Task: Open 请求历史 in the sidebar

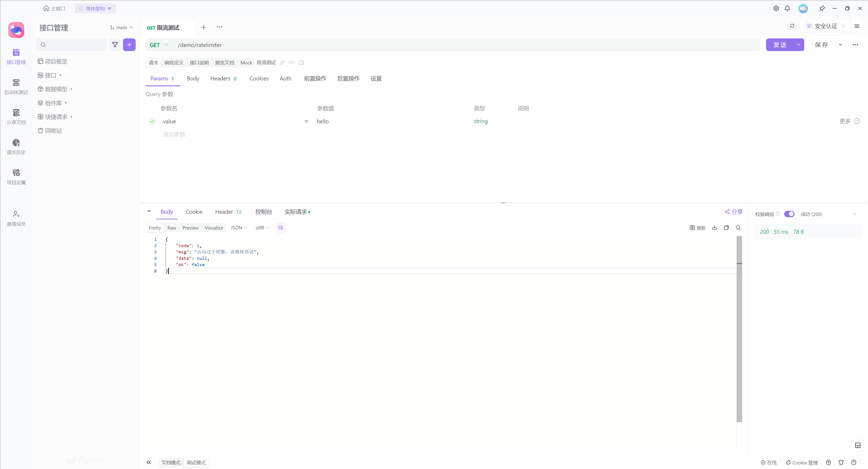Action: pyautogui.click(x=16, y=147)
